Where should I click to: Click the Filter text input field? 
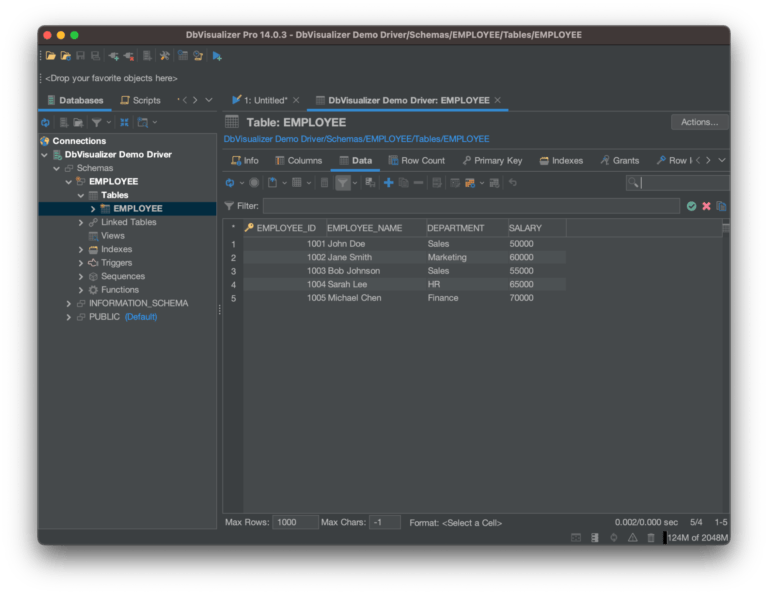pos(471,206)
